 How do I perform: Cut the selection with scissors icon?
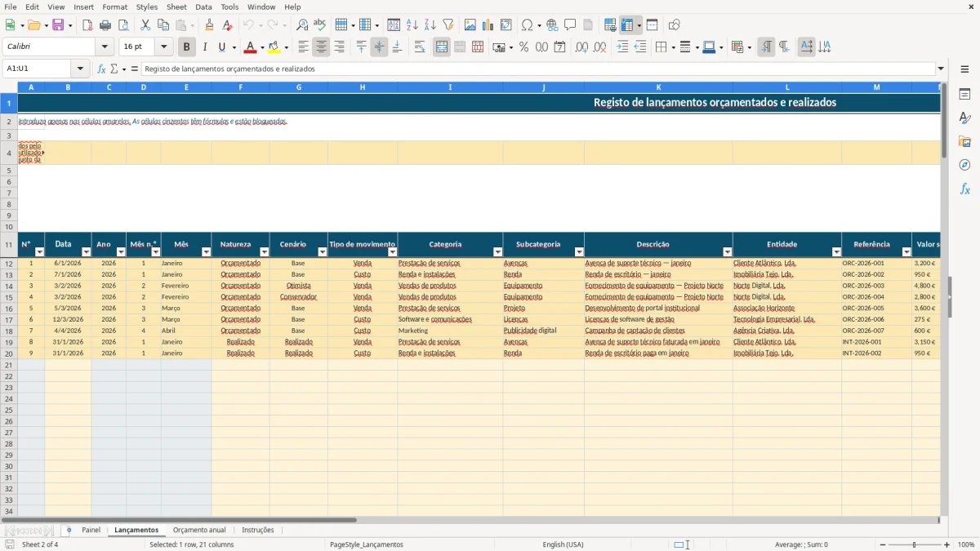pos(145,25)
